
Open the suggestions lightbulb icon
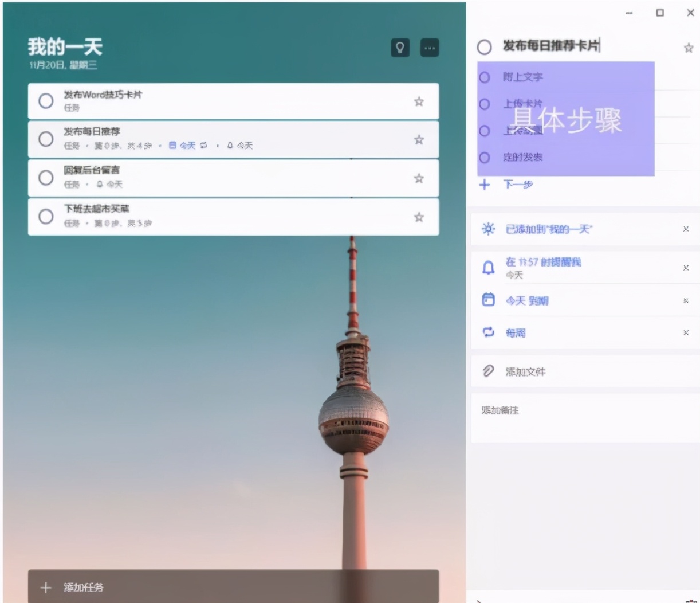[x=400, y=48]
